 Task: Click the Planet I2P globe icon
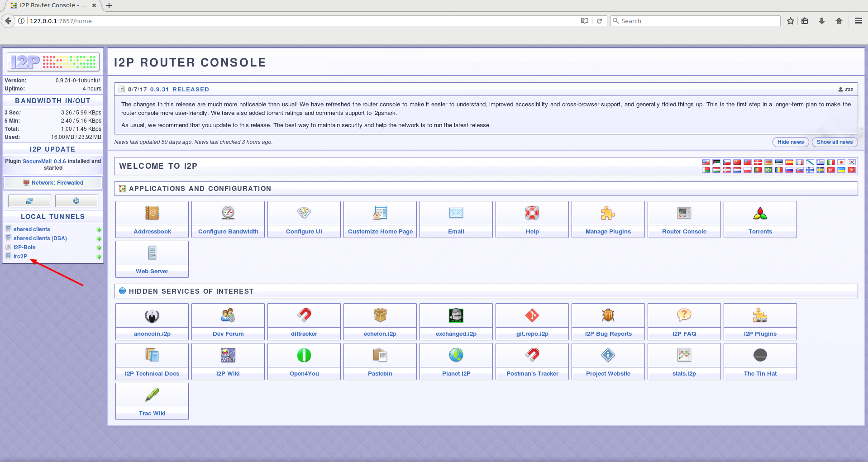456,355
